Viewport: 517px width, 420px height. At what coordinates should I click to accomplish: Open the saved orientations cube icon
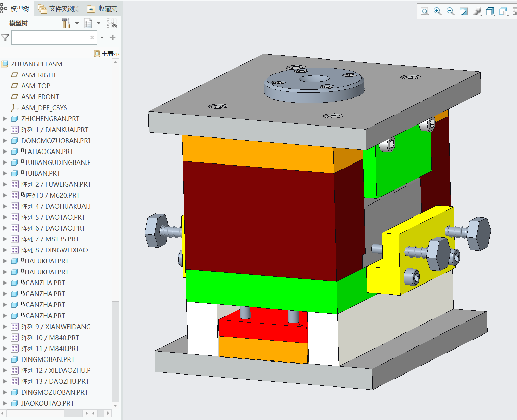pyautogui.click(x=490, y=12)
